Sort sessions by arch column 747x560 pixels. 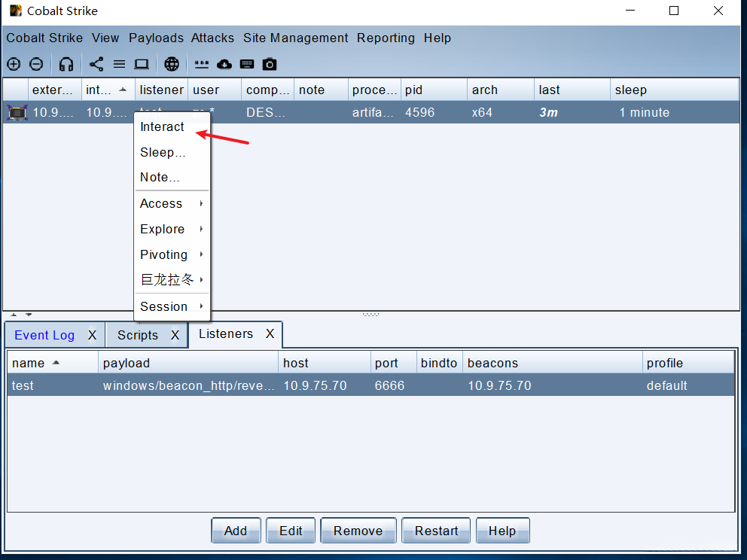[x=501, y=90]
